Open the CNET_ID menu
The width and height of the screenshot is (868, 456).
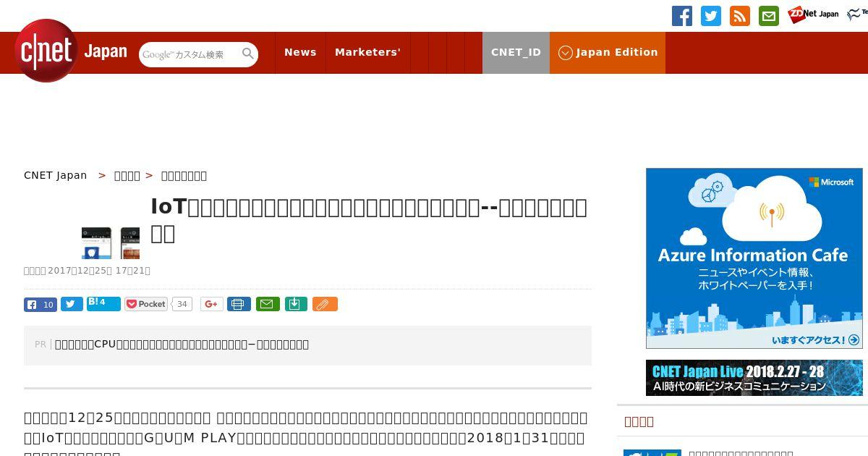coord(516,52)
